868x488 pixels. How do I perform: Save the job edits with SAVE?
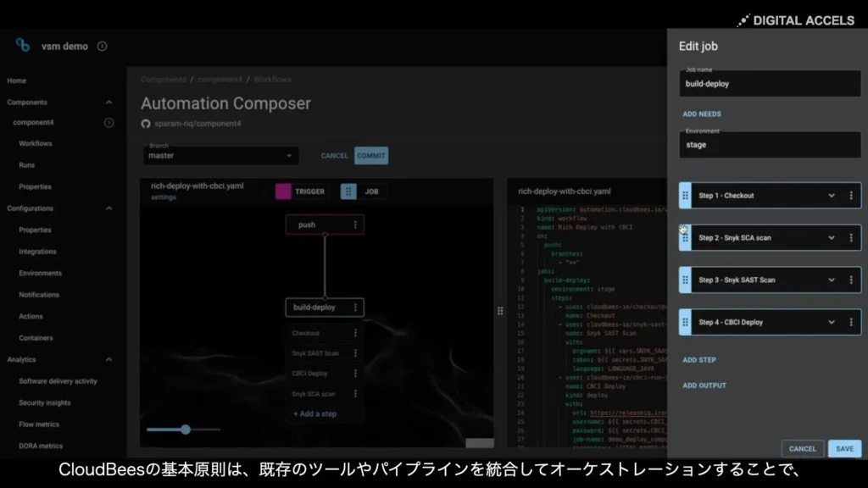(845, 449)
